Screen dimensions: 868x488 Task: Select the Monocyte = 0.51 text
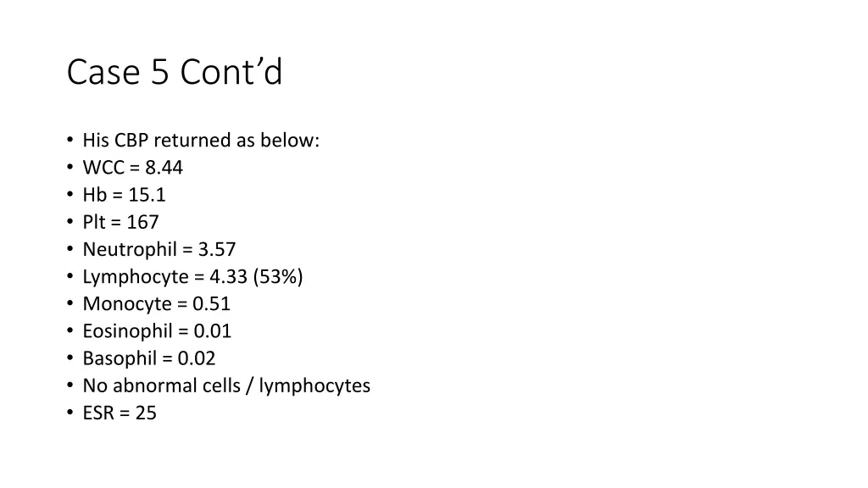click(x=157, y=304)
